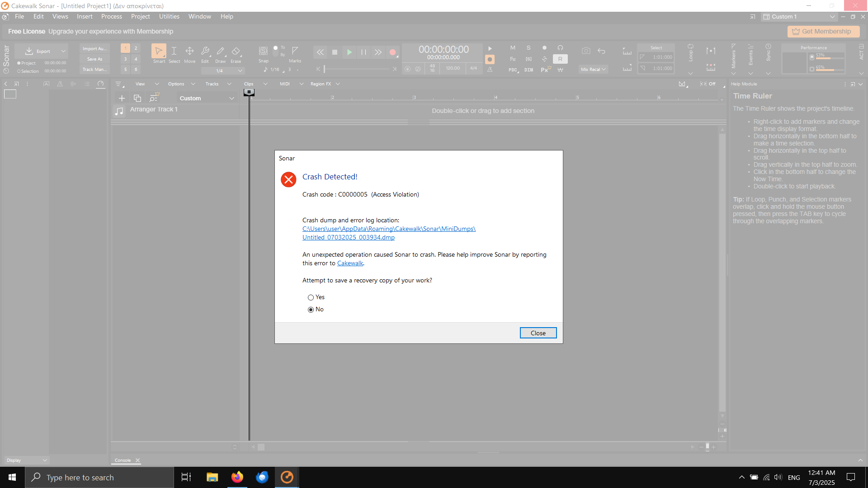The width and height of the screenshot is (868, 488).
Task: Click the Record button in transport
Action: 392,52
